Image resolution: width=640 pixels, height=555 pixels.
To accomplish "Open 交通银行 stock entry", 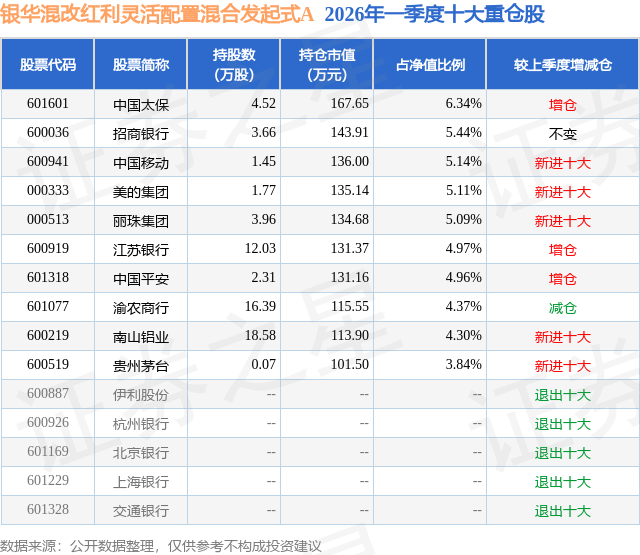I will point(141,511).
